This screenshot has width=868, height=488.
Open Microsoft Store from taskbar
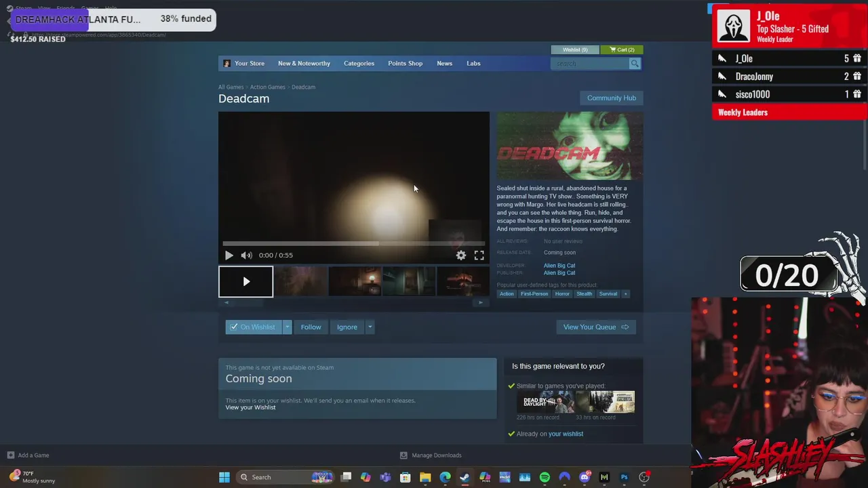pos(405,477)
